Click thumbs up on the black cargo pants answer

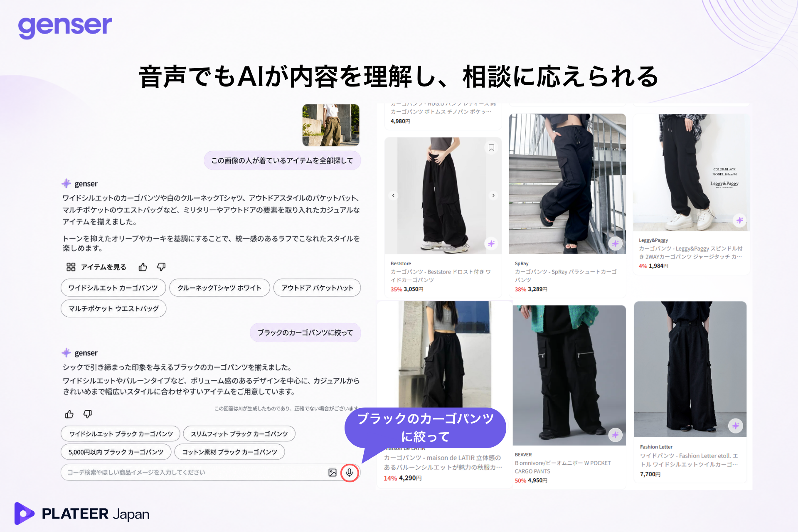[x=69, y=414]
